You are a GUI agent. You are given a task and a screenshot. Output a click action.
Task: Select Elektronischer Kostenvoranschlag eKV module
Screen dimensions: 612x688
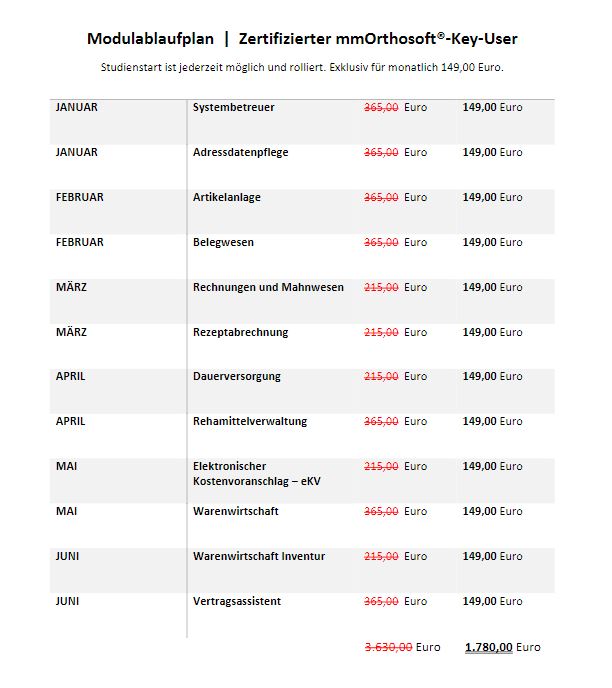pyautogui.click(x=257, y=473)
